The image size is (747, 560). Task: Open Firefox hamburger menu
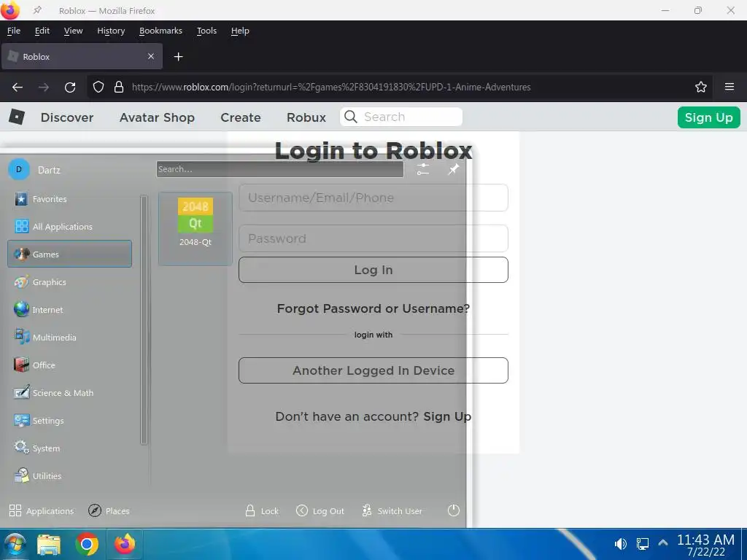pyautogui.click(x=729, y=87)
